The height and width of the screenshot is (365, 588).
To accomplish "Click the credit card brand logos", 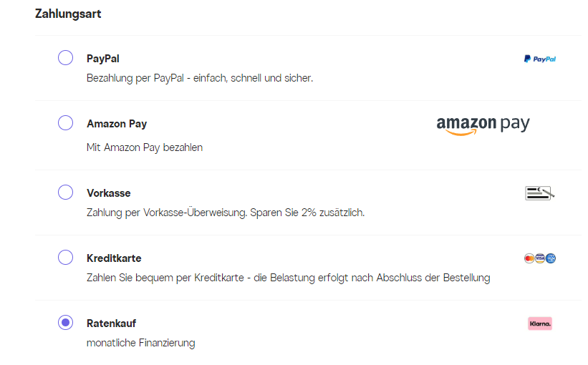I will (x=540, y=258).
